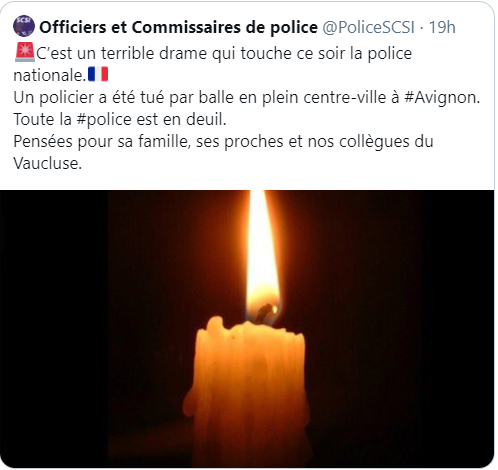The height and width of the screenshot is (470, 498).
Task: Click the word "nationale." in the tweet
Action: tap(50, 75)
